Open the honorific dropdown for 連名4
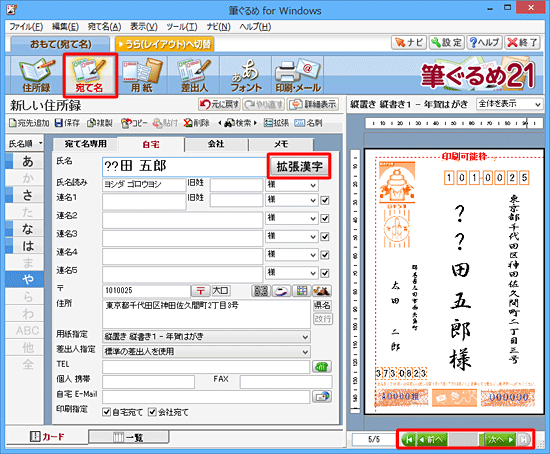Image resolution: width=550 pixels, height=454 pixels. 291,255
